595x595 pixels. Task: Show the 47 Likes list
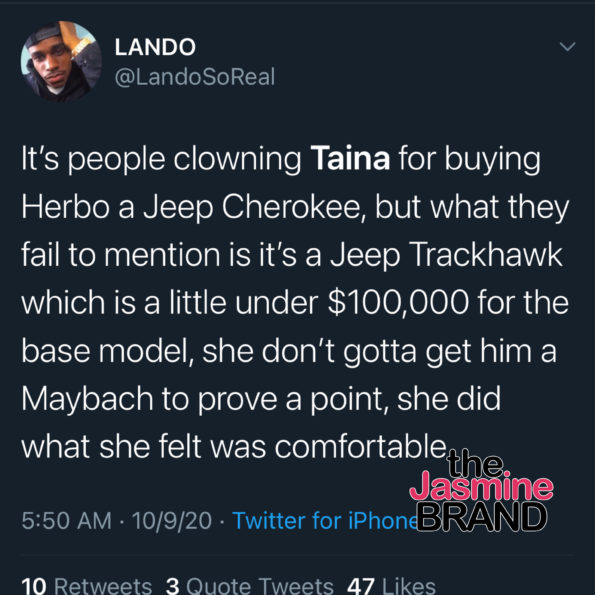click(x=391, y=586)
